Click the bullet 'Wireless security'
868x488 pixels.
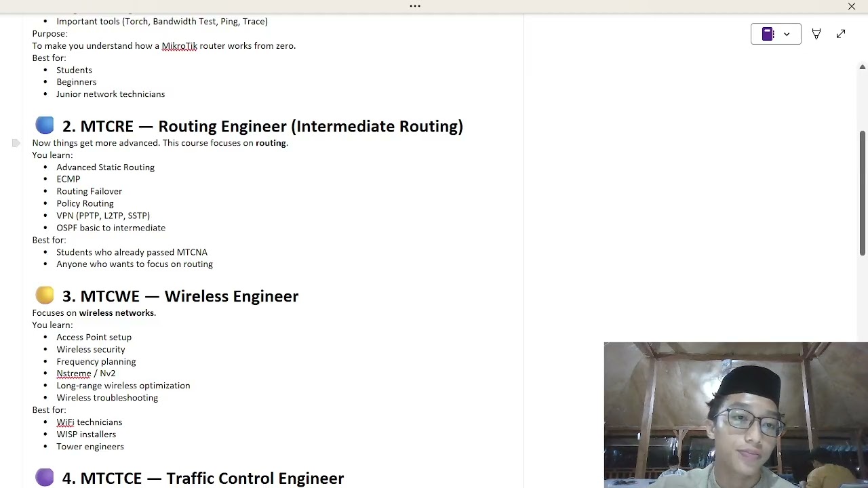click(x=91, y=349)
